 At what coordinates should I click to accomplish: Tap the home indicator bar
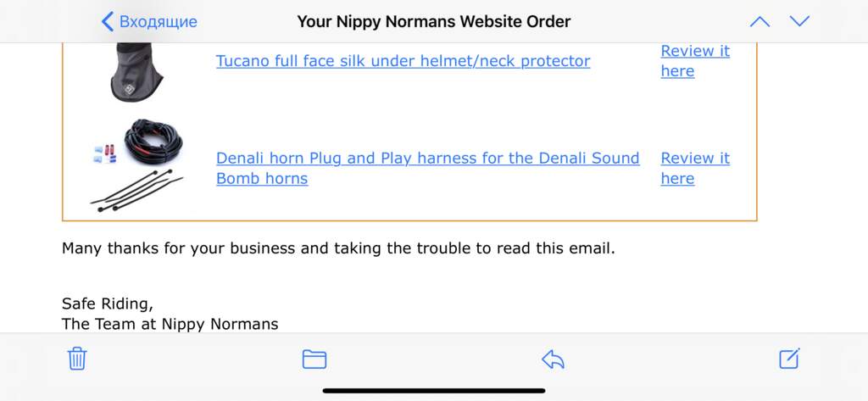434,391
